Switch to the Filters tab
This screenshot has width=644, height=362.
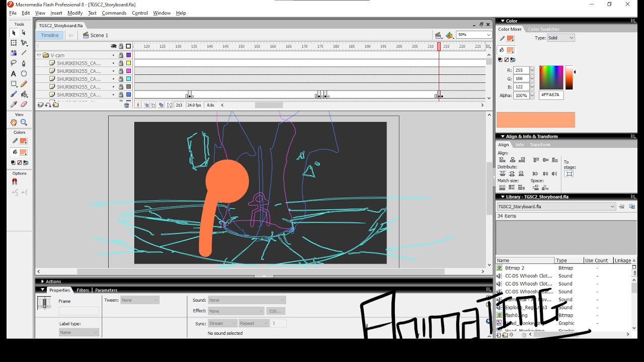pyautogui.click(x=83, y=290)
